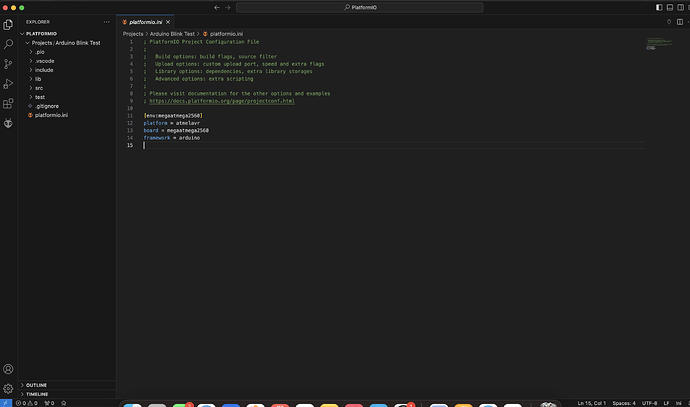The image size is (690, 407).
Task: Open errors and warnings count in status bar
Action: [x=26, y=403]
